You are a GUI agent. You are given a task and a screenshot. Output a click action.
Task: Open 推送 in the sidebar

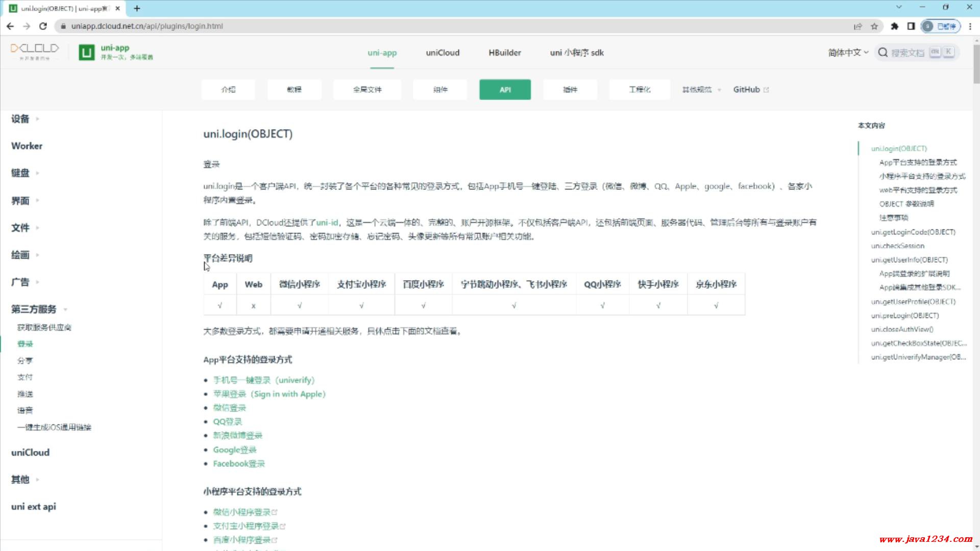25,394
